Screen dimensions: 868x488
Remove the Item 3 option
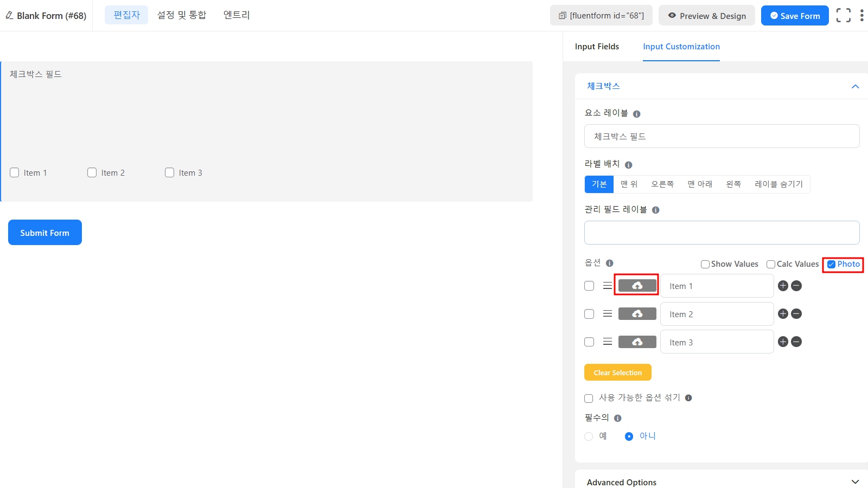796,342
